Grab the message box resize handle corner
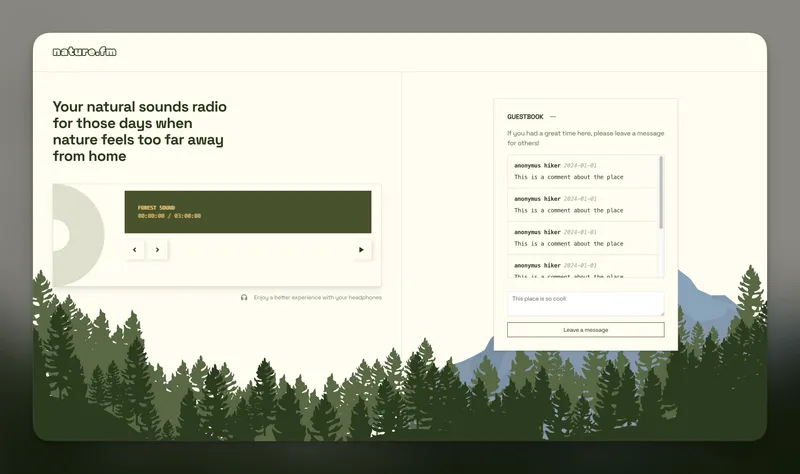Image resolution: width=800 pixels, height=474 pixels. point(662,313)
